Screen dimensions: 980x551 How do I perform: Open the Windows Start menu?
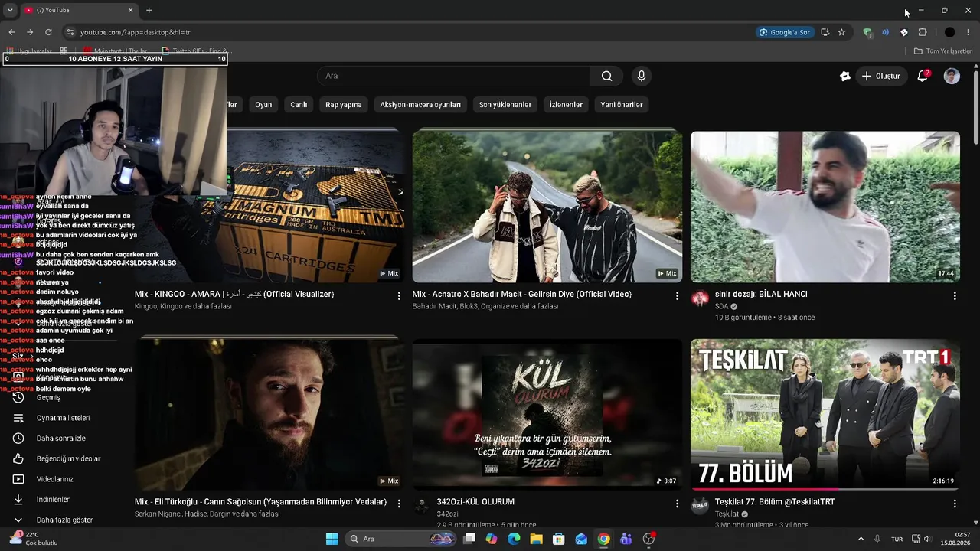332,539
